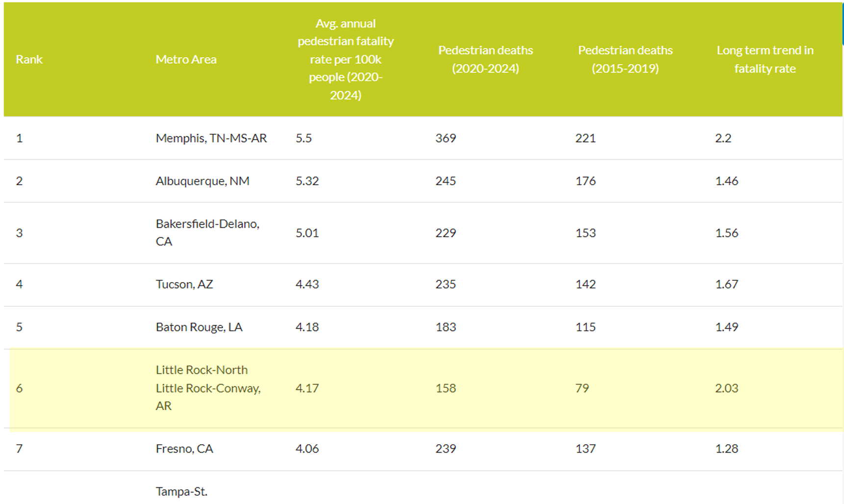This screenshot has width=844, height=504.
Task: Select the Fresno, CA cell
Action: click(x=184, y=449)
